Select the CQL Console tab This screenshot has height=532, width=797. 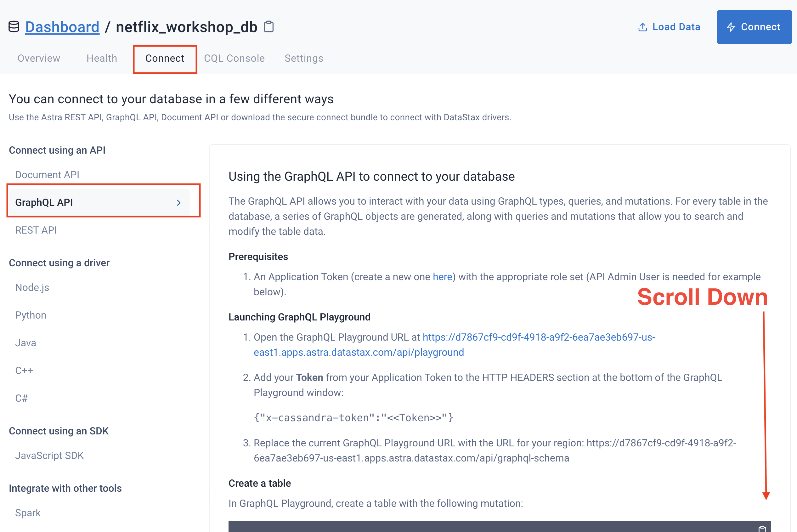pyautogui.click(x=234, y=58)
